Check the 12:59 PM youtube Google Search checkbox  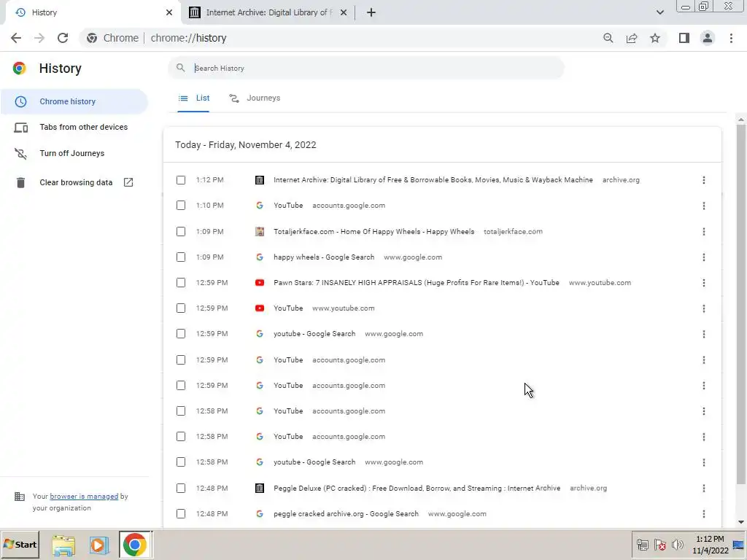click(181, 334)
